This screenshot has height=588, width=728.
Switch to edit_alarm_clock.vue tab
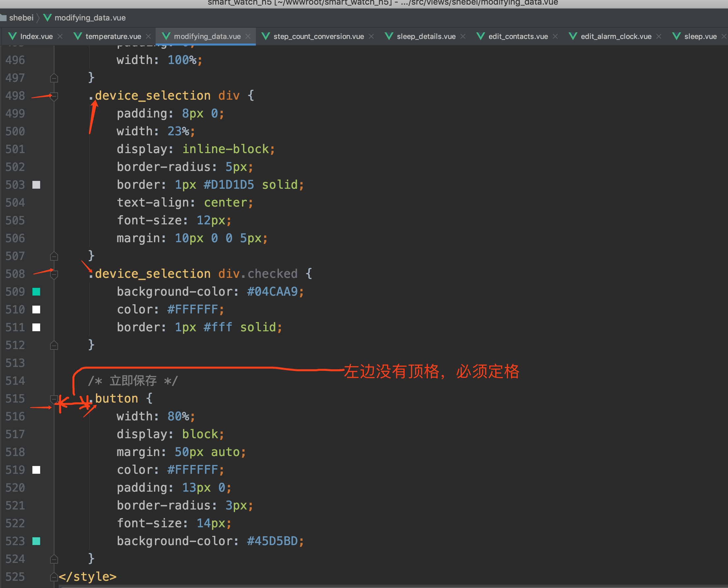616,36
